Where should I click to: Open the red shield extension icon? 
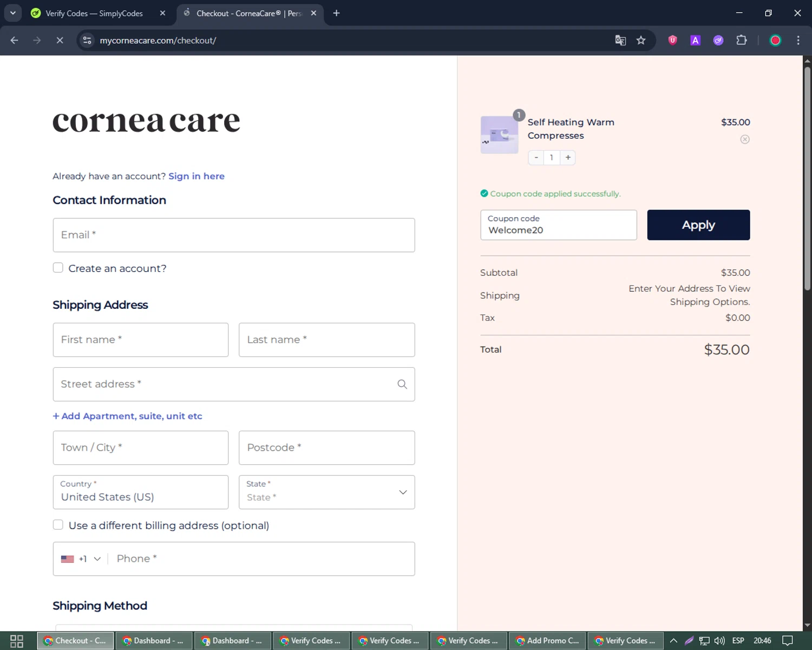click(672, 40)
